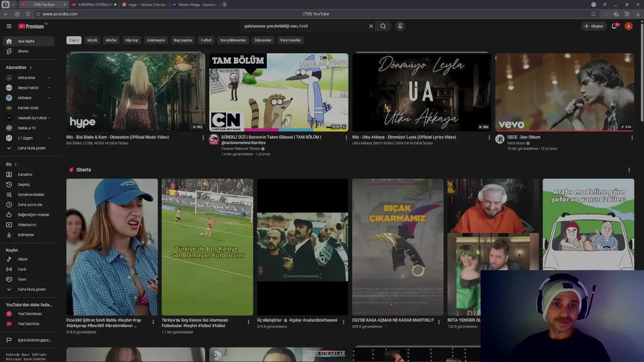The width and height of the screenshot is (644, 362).
Task: Open the notifications bell
Action: click(x=614, y=26)
